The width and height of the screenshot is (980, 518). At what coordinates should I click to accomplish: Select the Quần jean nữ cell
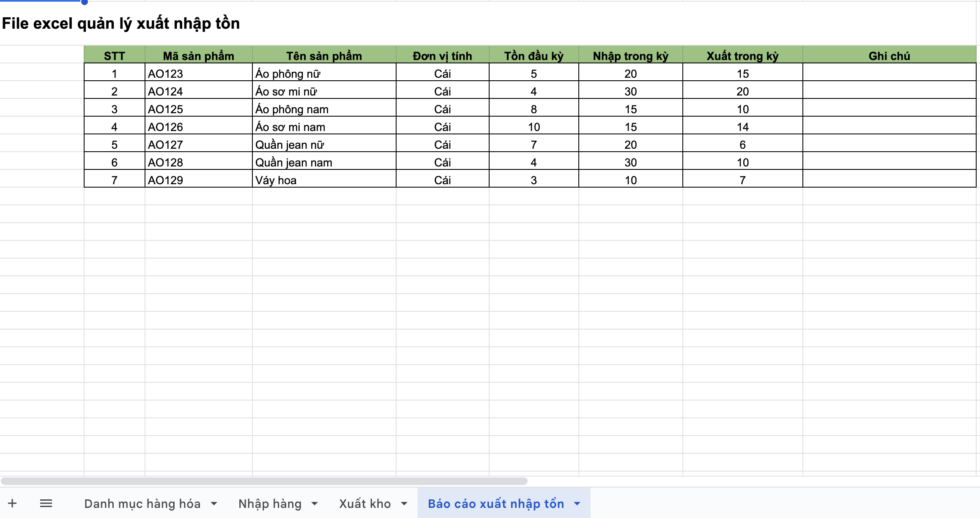(290, 145)
